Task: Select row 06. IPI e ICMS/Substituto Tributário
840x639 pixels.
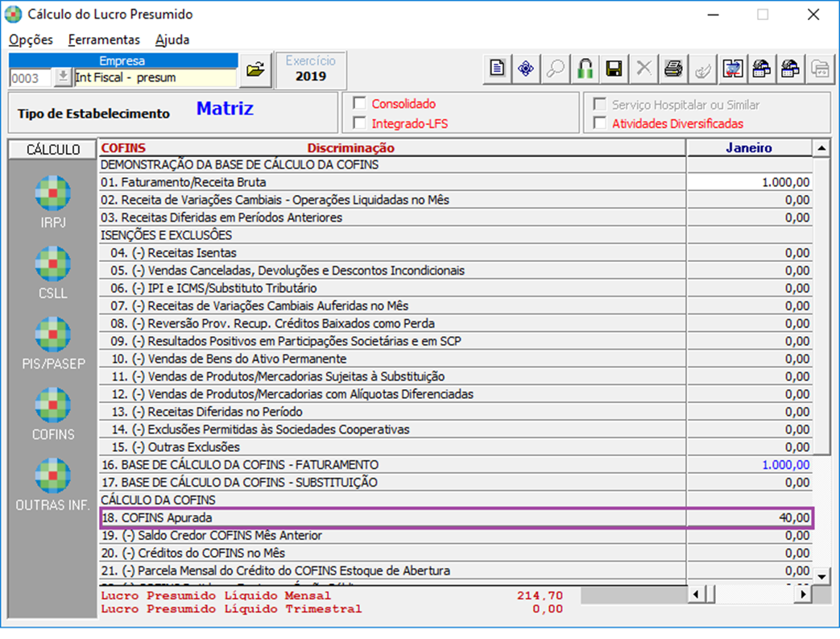Action: (392, 288)
